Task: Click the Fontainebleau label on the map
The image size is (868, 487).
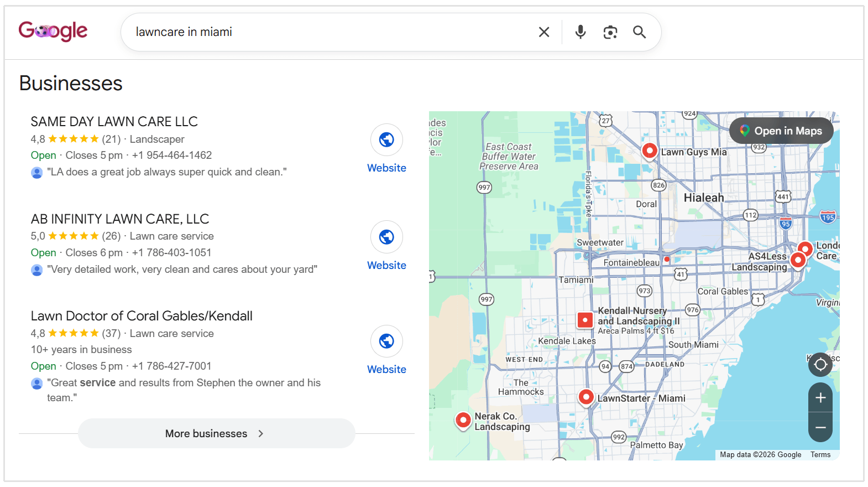Action: 631,262
